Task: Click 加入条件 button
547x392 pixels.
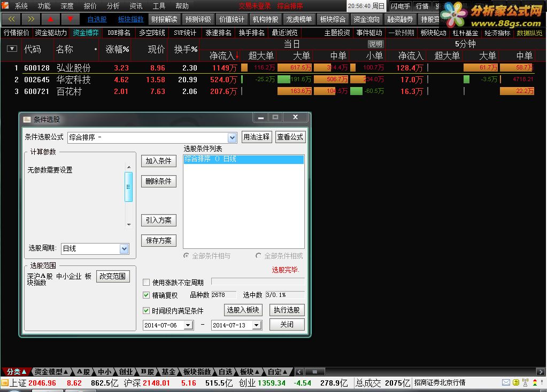Action: pos(159,161)
